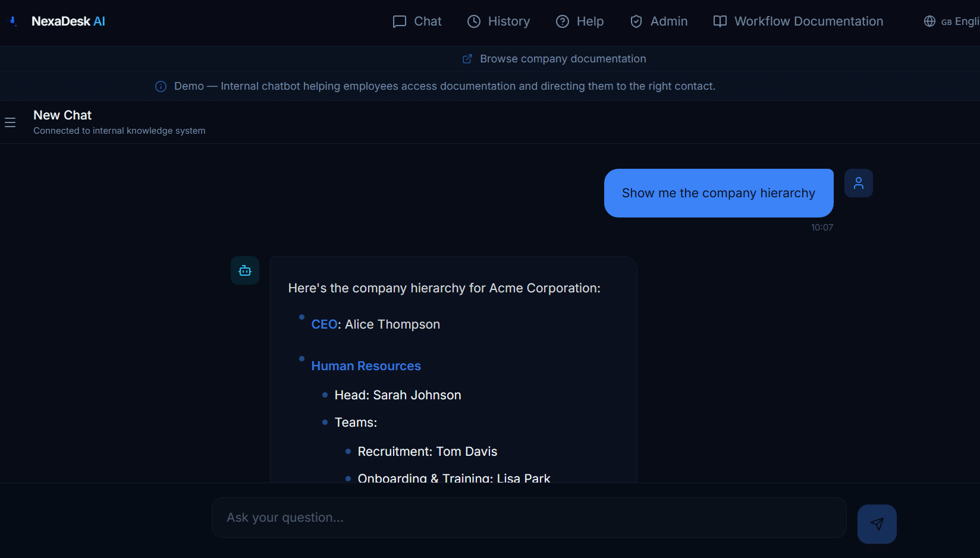Click the Help question mark icon

563,21
